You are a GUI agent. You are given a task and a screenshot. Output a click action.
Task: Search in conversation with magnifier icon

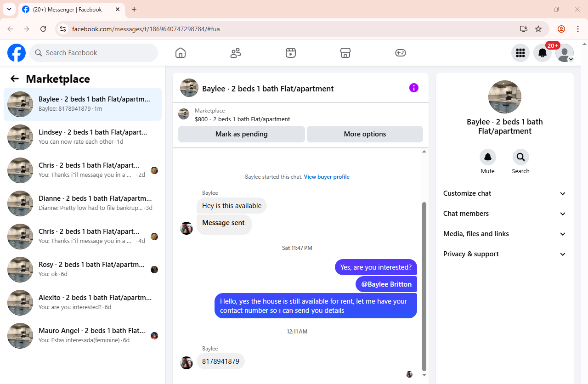point(521,157)
